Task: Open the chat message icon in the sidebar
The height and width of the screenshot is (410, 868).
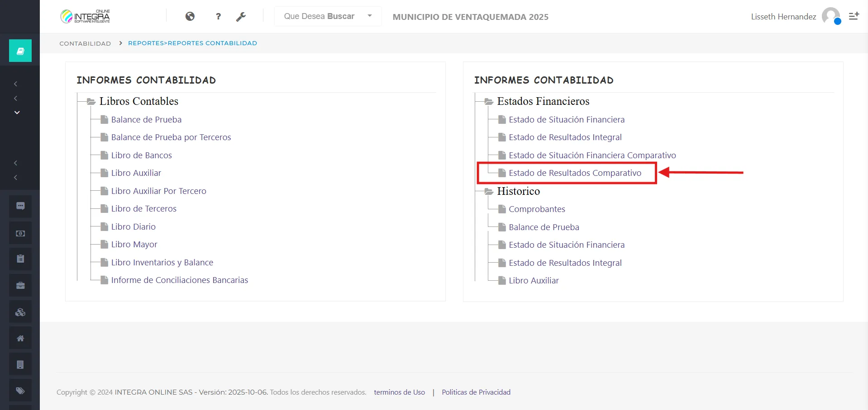Action: point(20,206)
